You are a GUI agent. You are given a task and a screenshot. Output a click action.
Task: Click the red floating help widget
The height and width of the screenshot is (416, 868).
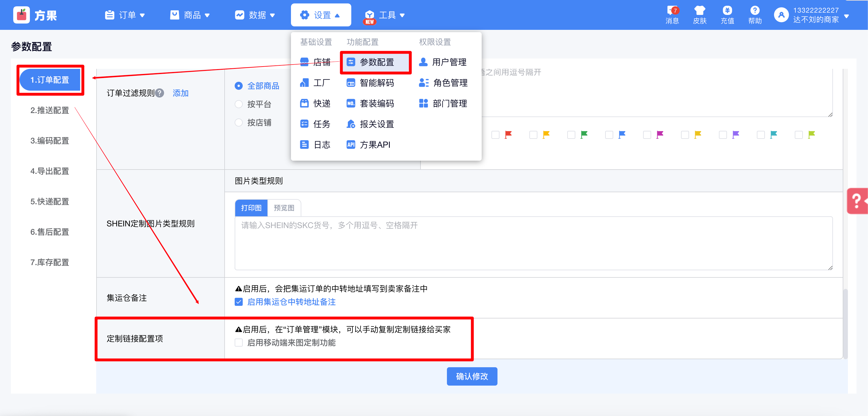857,201
